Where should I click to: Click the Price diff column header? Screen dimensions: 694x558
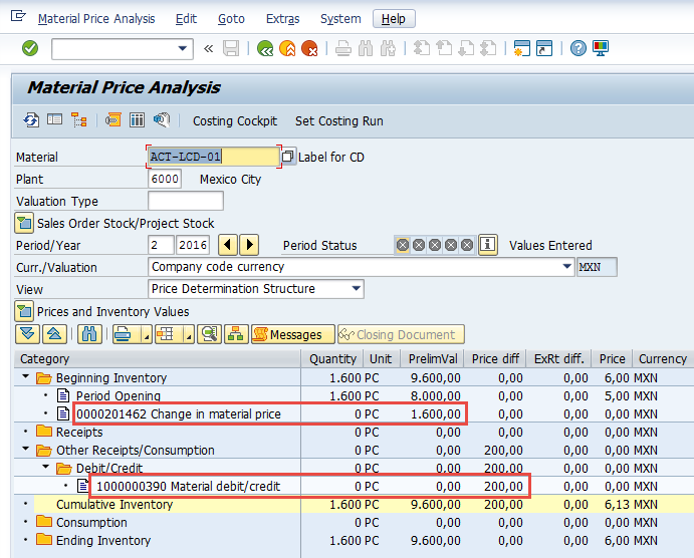point(495,358)
